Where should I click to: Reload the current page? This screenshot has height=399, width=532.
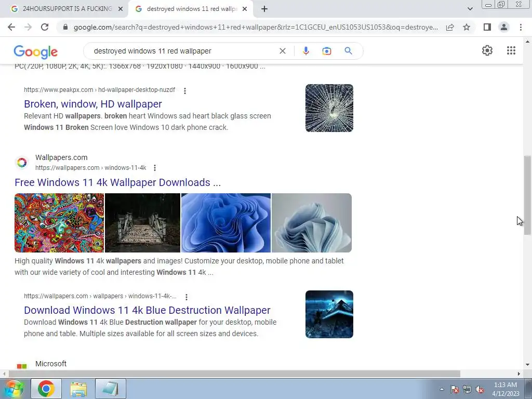click(45, 27)
